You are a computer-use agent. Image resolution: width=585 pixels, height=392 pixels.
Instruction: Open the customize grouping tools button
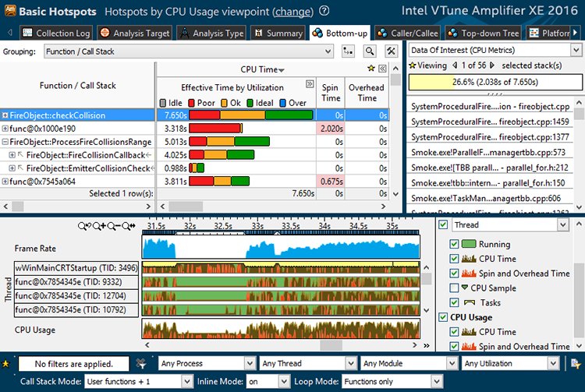coord(392,50)
